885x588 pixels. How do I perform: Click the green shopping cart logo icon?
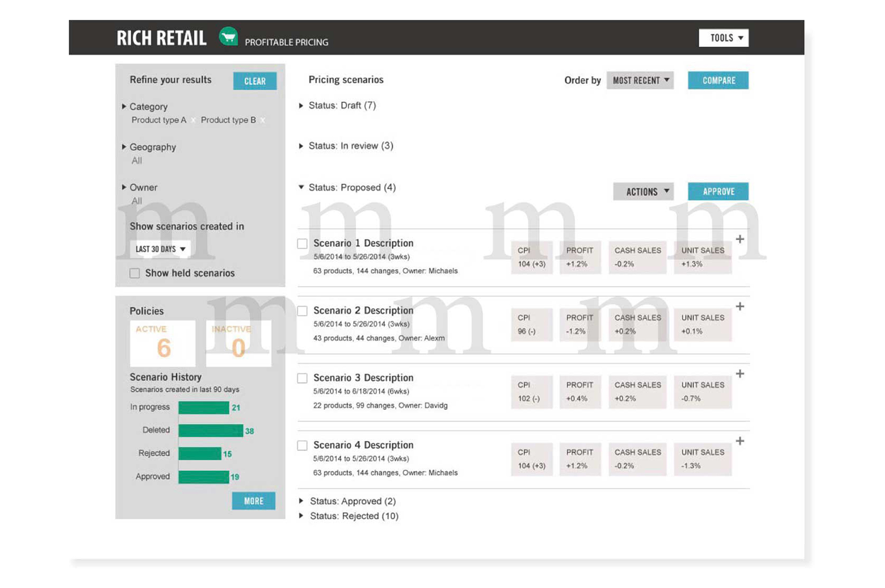click(228, 37)
